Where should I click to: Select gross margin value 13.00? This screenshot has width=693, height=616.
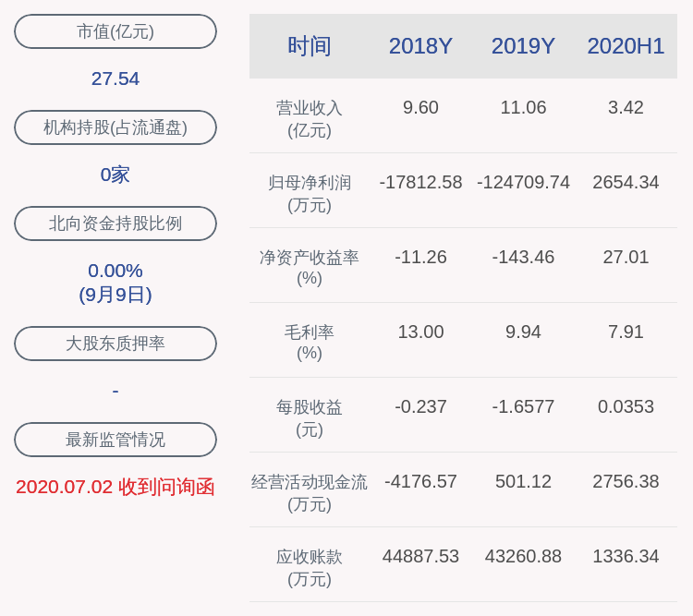pyautogui.click(x=420, y=332)
